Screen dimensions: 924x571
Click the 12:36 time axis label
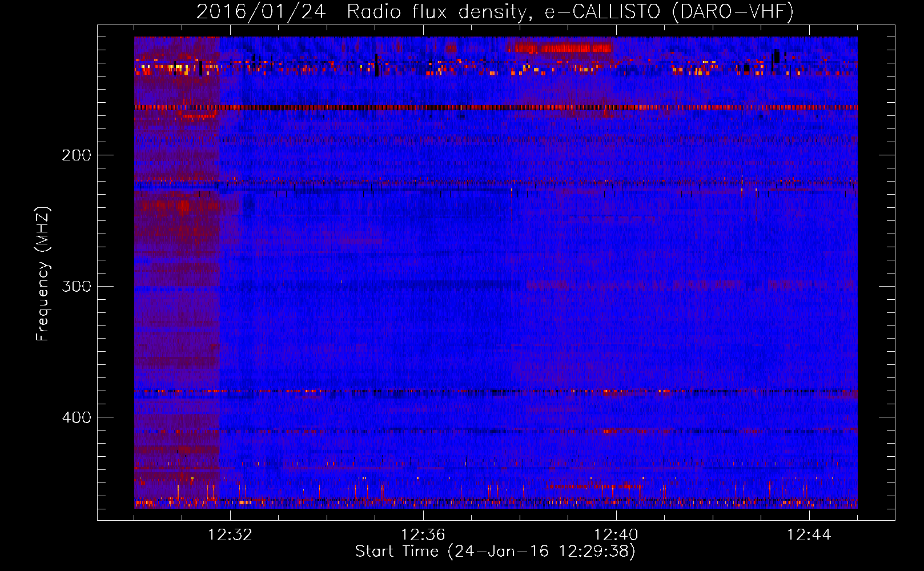coord(423,535)
